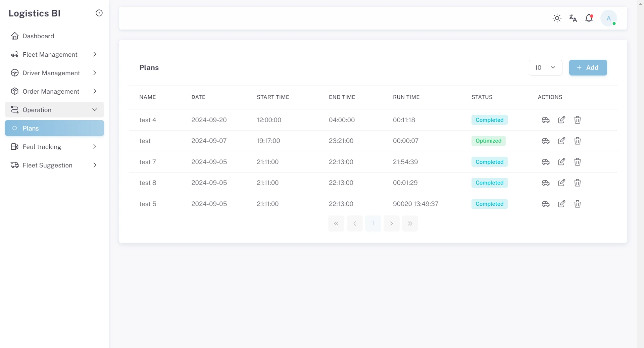This screenshot has width=644, height=348.
Task: Select page 1 in pagination
Action: (373, 223)
